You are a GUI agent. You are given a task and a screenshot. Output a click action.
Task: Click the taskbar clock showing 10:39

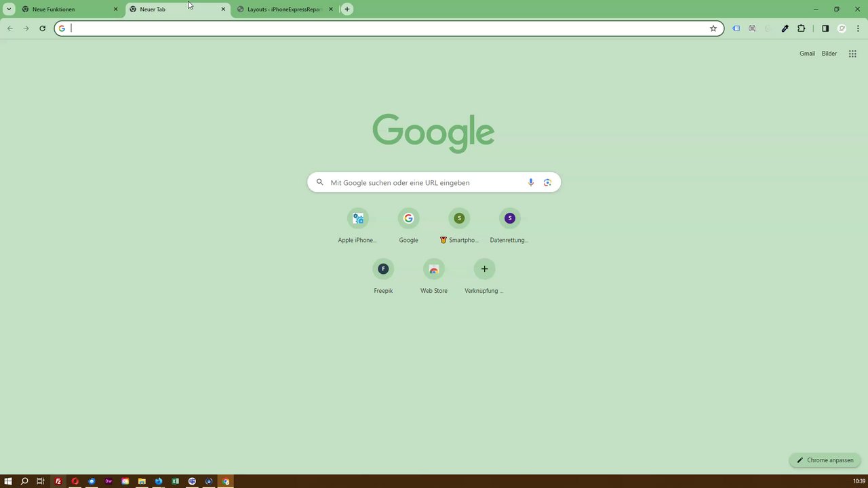[859, 481]
